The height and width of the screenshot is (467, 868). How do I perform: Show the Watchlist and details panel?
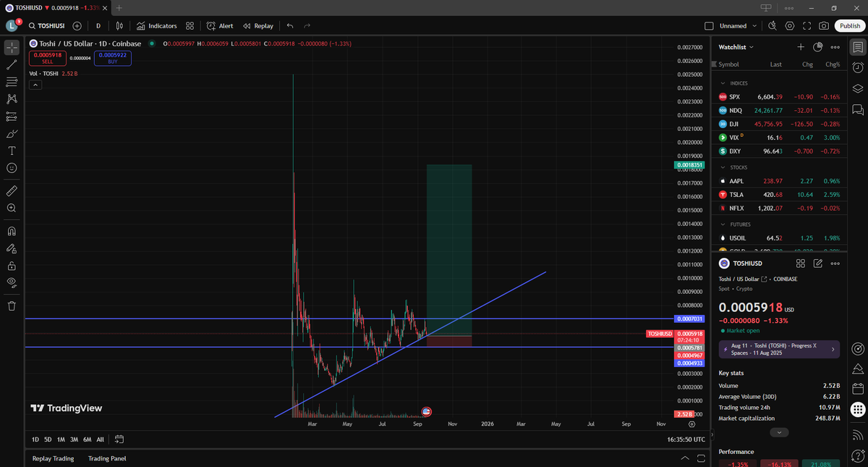click(x=858, y=47)
